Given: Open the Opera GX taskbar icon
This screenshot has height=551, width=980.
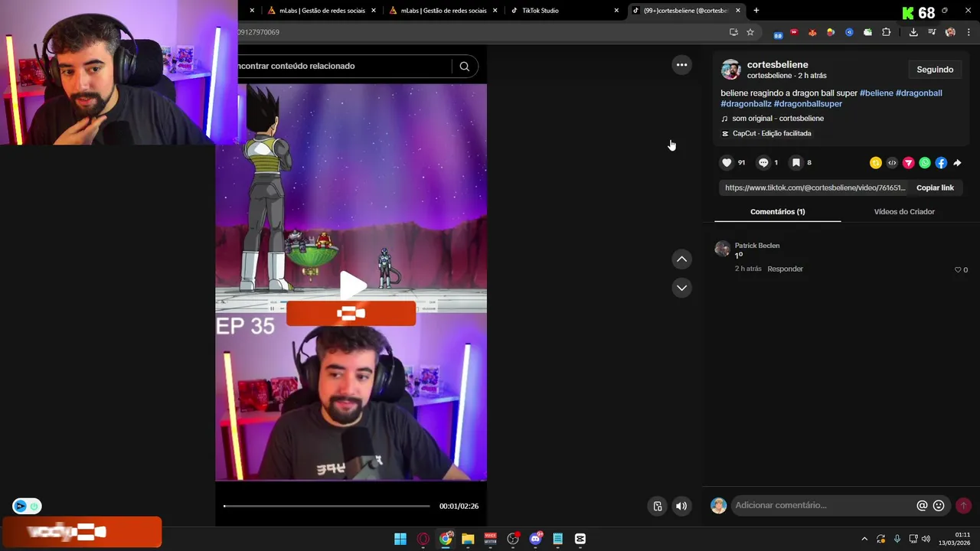Looking at the screenshot, I should pyautogui.click(x=423, y=539).
